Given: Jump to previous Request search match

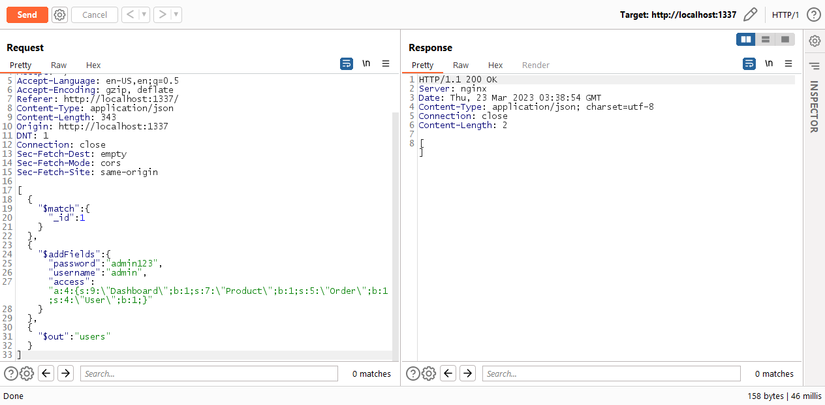Looking at the screenshot, I should (47, 374).
